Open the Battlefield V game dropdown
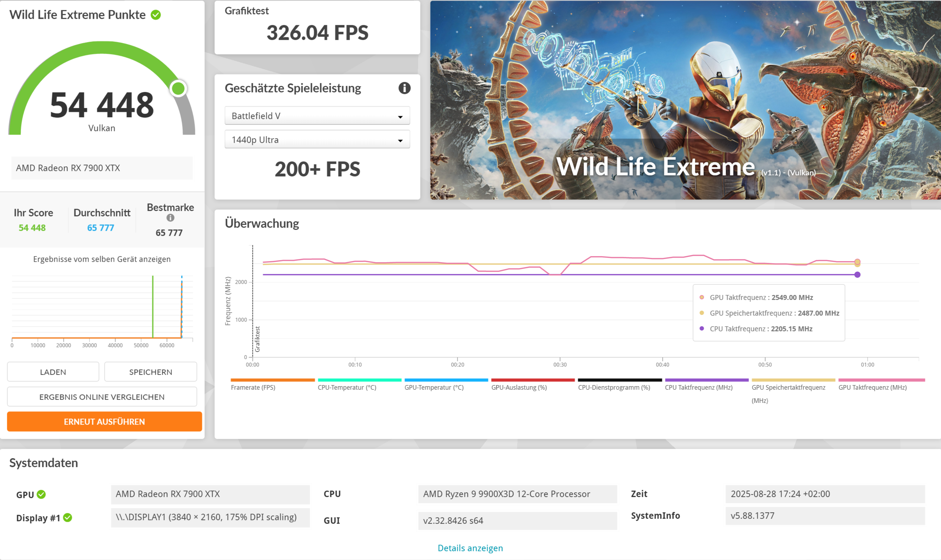The width and height of the screenshot is (941, 560). (317, 116)
